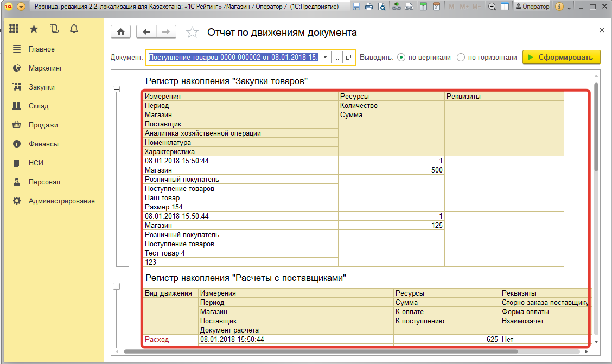The height and width of the screenshot is (364, 612).
Task: Add report to favorites with star outline
Action: (x=192, y=33)
